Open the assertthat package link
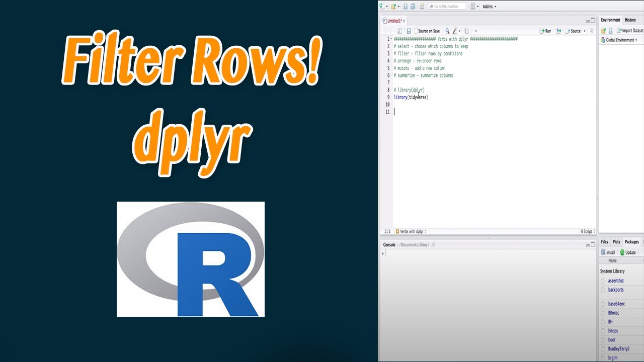The height and width of the screenshot is (362, 644). click(x=616, y=281)
